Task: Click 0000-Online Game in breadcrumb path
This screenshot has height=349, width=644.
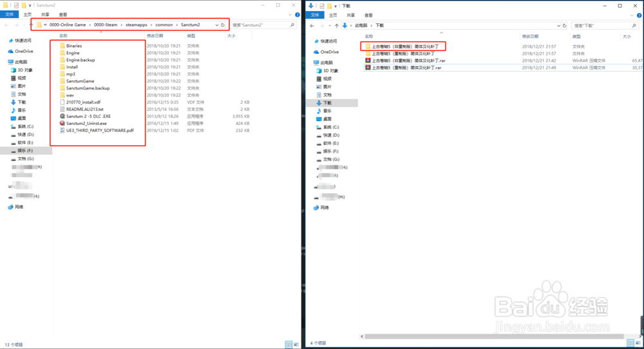Action: coord(68,25)
